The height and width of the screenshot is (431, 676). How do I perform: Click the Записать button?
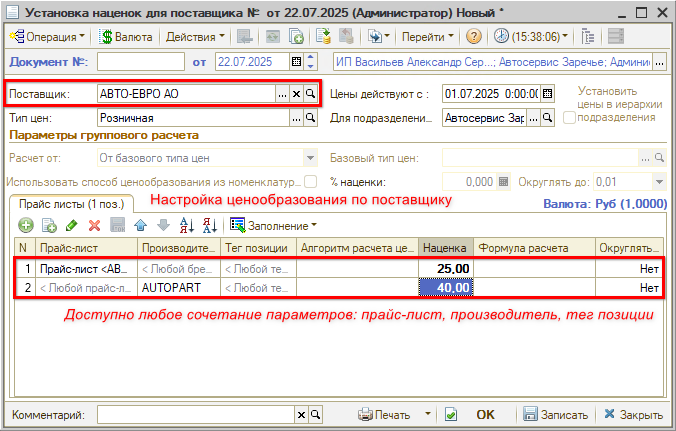556,414
